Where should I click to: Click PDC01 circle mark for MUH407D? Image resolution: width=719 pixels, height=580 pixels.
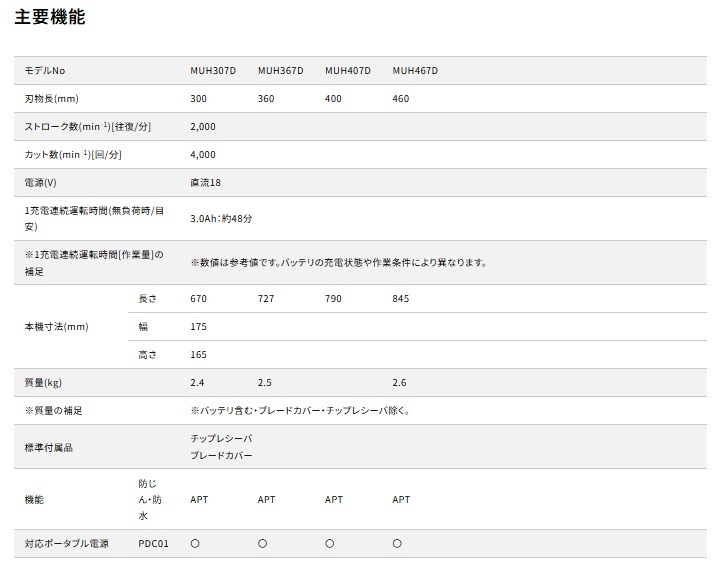point(330,543)
